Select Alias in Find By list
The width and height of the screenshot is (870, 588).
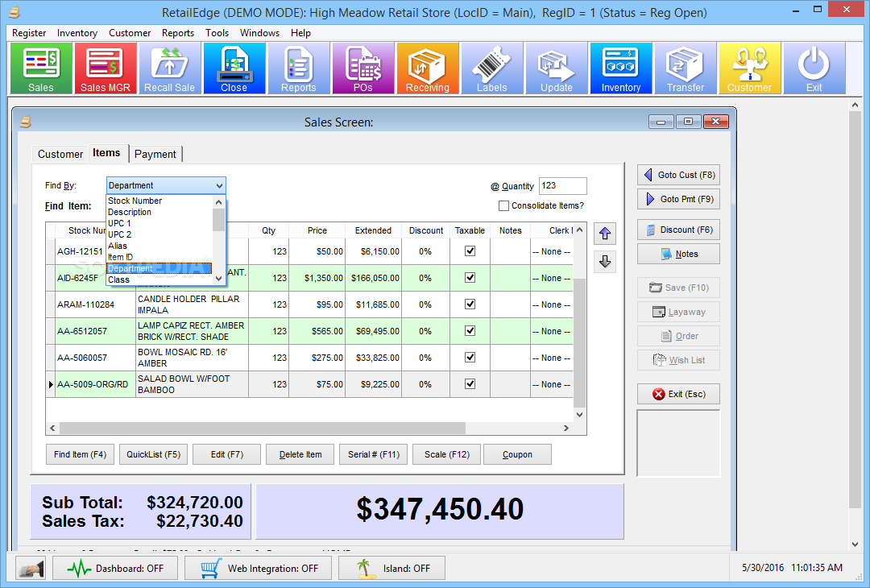tap(159, 246)
